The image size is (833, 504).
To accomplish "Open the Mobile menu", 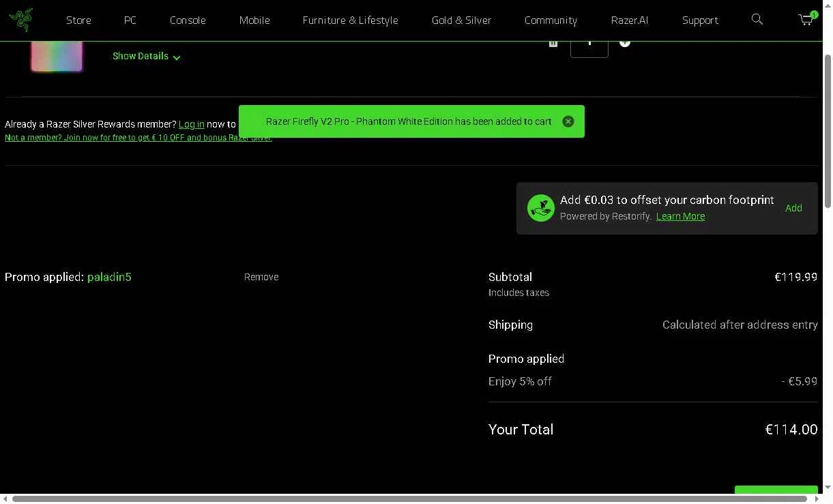I will 254,20.
